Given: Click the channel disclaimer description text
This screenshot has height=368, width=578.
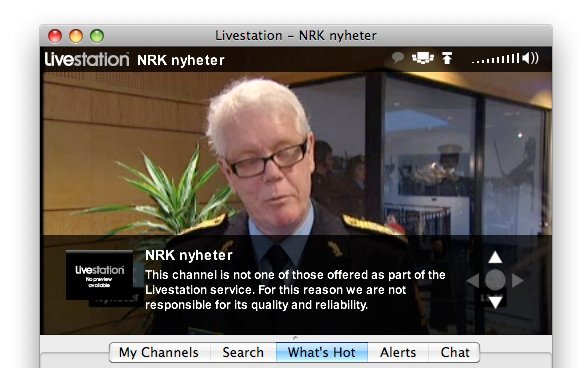Looking at the screenshot, I should tap(295, 290).
